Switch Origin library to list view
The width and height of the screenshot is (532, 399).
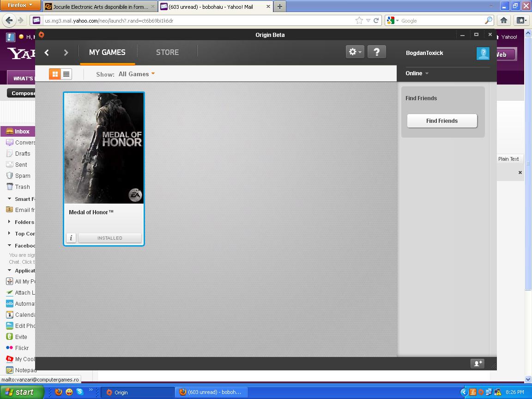(x=66, y=74)
